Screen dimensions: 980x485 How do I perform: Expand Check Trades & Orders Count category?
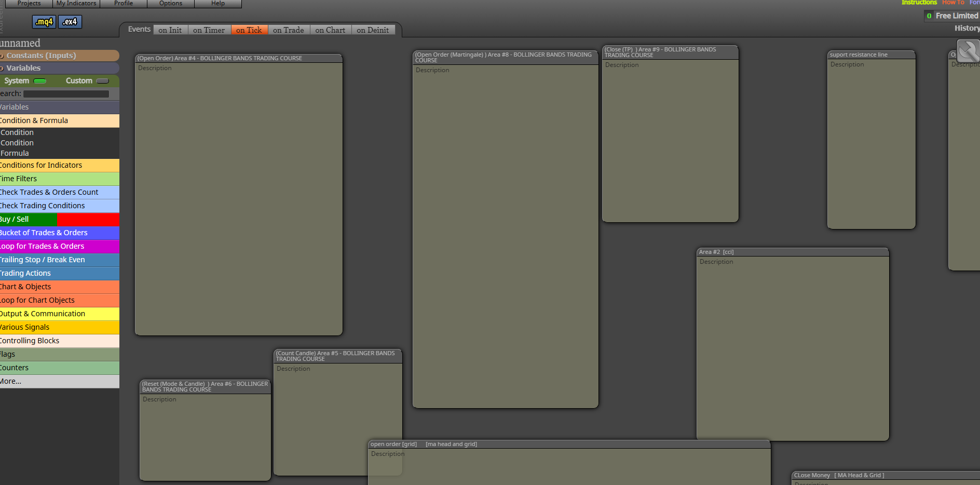pos(59,192)
